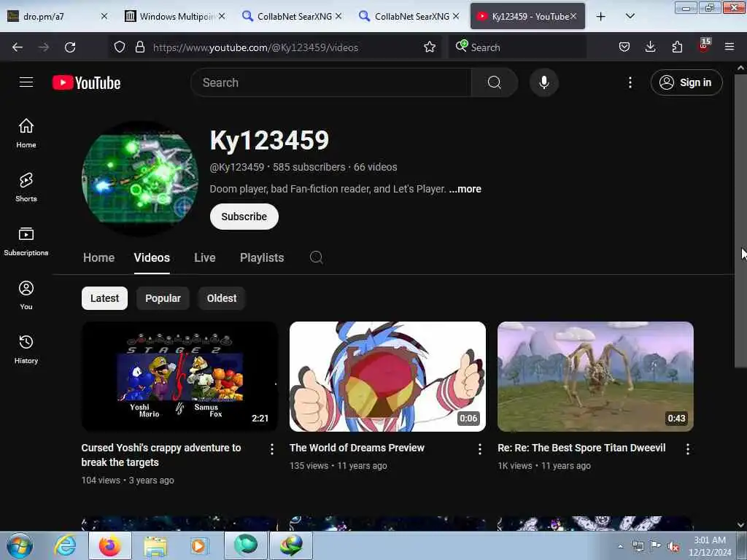Open more options for World of Dreams video
The width and height of the screenshot is (747, 560).
click(480, 449)
